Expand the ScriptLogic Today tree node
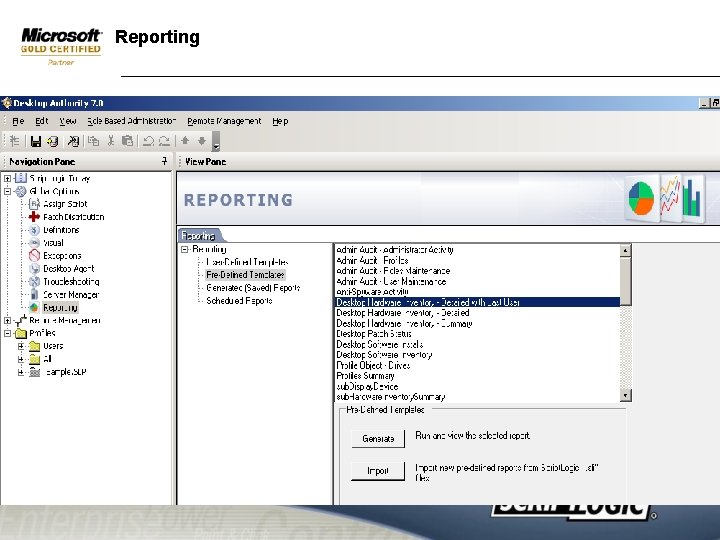720x540 pixels. (7, 178)
